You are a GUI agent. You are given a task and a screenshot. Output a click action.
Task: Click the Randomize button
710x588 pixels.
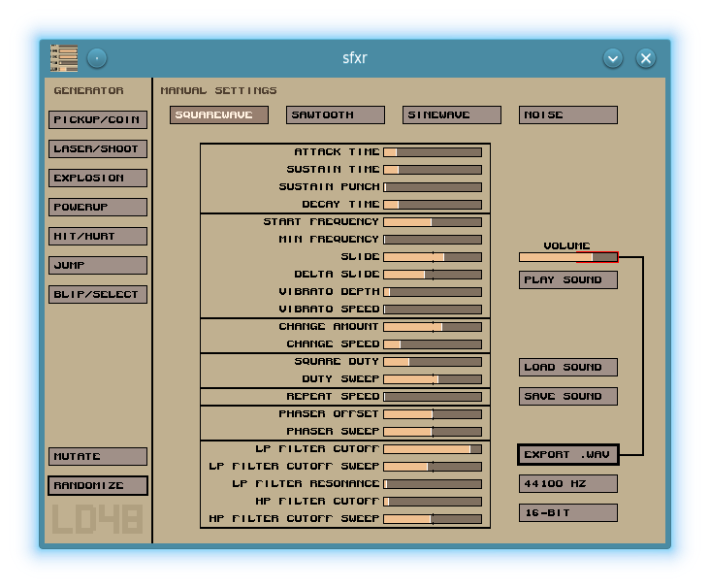coord(98,485)
